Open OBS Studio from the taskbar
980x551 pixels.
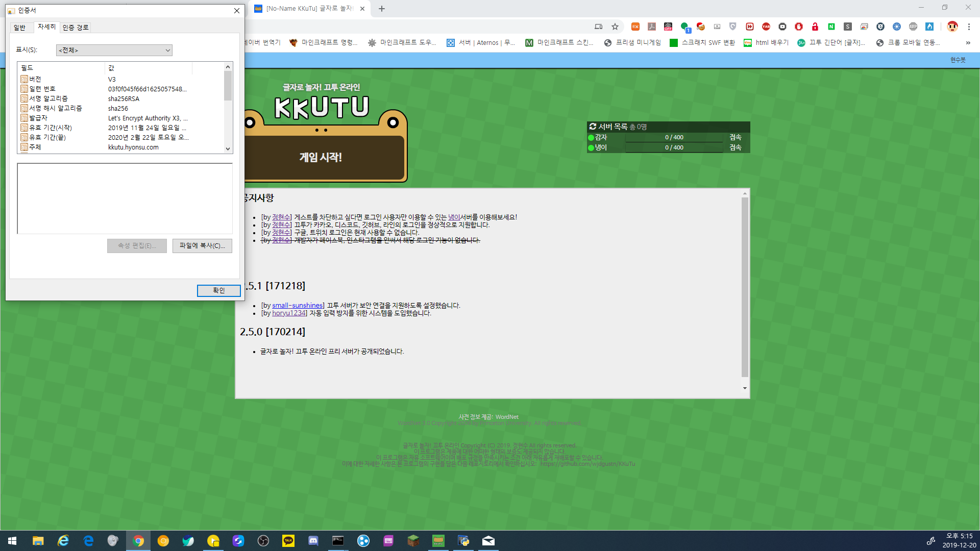(x=263, y=541)
